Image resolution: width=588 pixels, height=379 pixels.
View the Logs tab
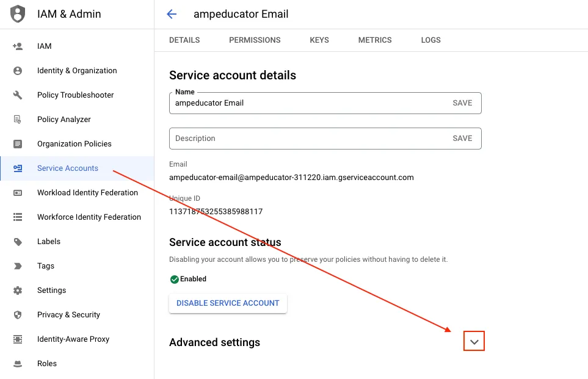[x=430, y=40]
